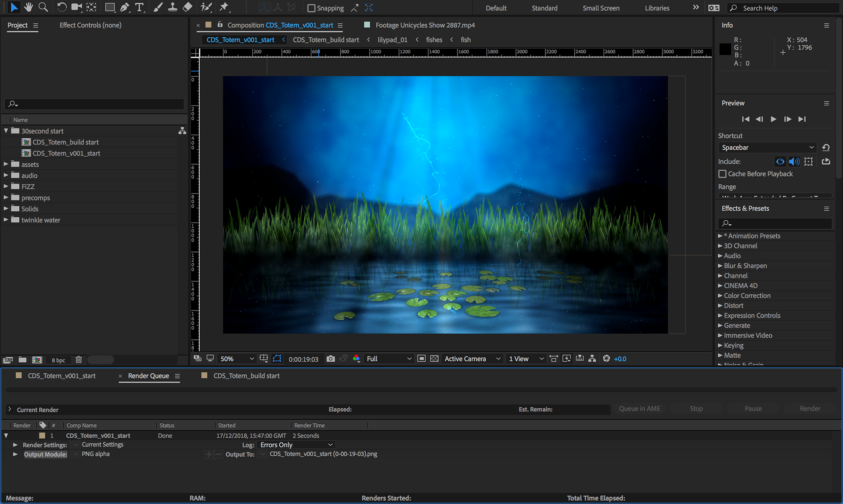Select the Hand tool
This screenshot has width=843, height=504.
click(x=29, y=7)
